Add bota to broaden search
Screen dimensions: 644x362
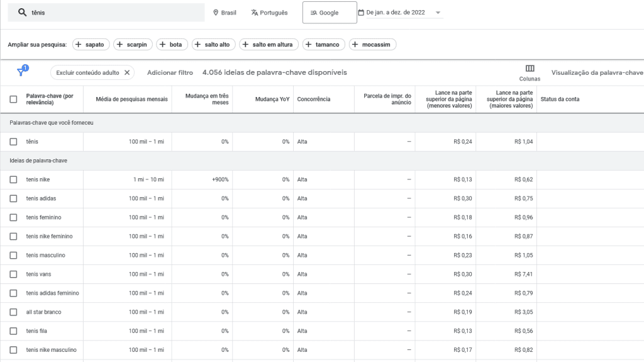(x=172, y=45)
